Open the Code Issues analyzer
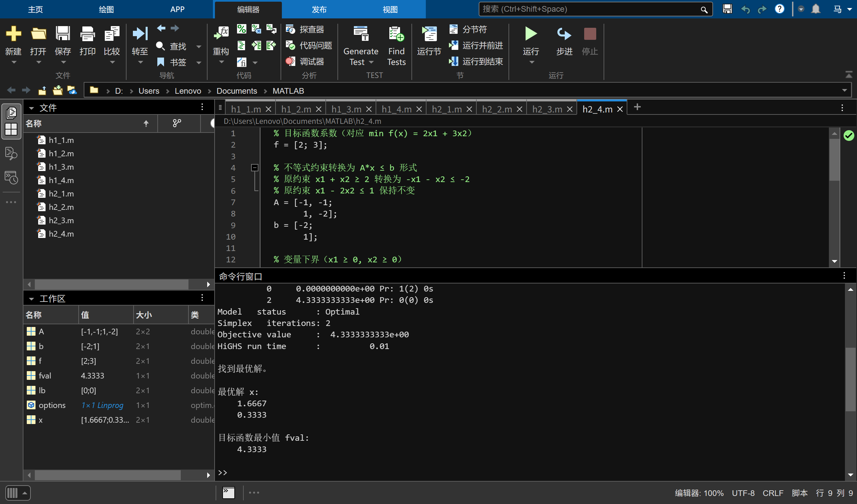Viewport: 857px width, 504px height. [309, 45]
